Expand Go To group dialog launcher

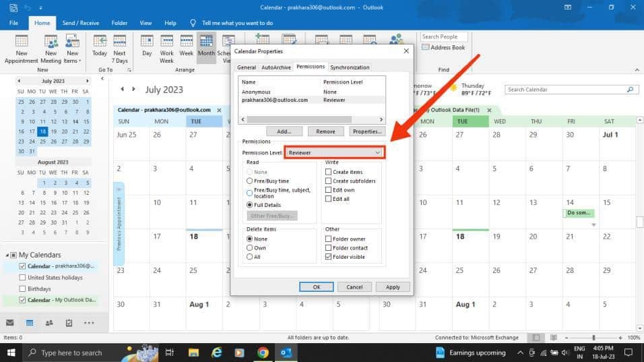tap(129, 70)
